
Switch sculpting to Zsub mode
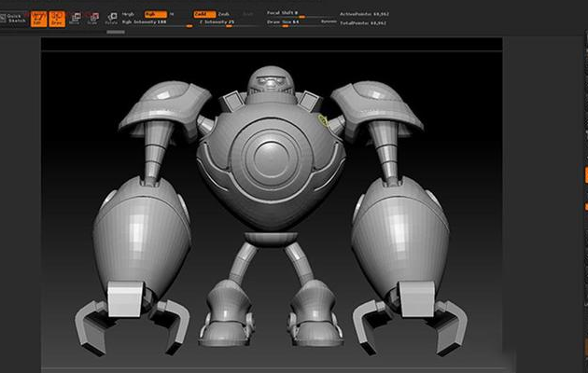pos(224,14)
